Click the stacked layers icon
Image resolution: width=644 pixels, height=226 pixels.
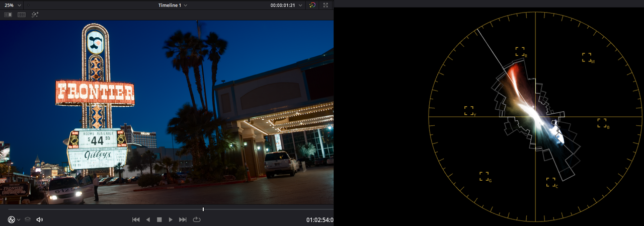pyautogui.click(x=28, y=219)
